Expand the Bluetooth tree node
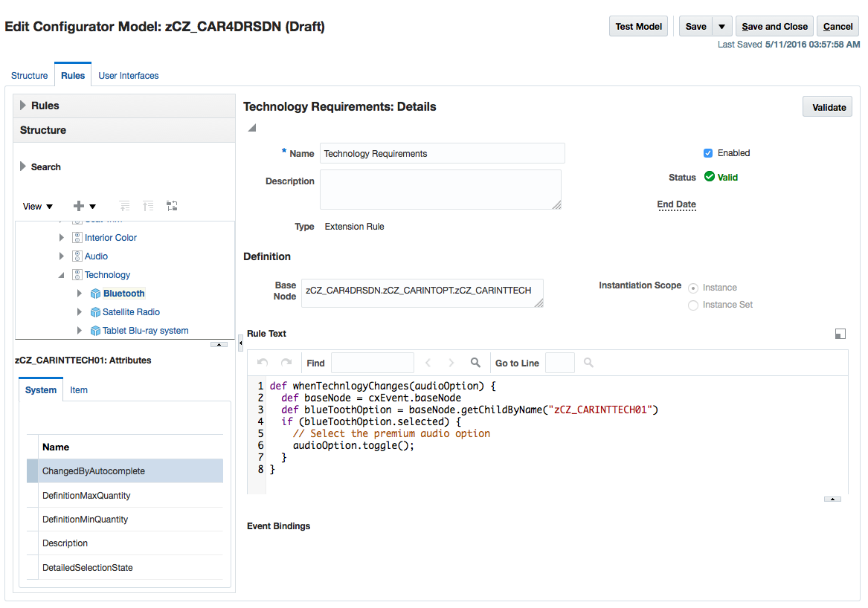The width and height of the screenshot is (868, 608). tap(80, 293)
